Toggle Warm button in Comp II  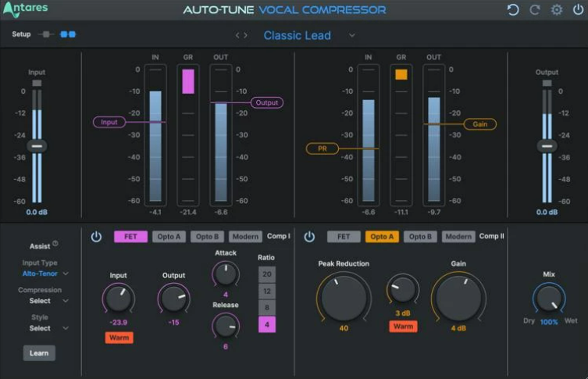tap(403, 327)
